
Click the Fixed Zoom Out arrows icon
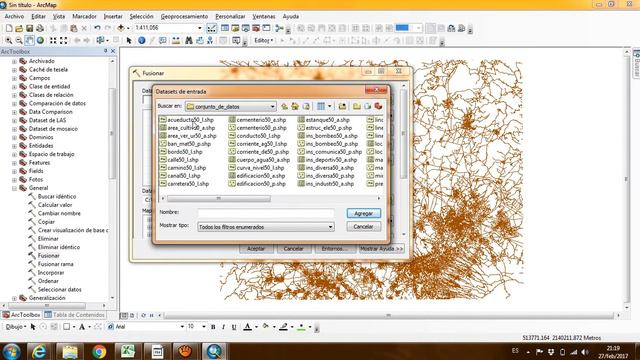coord(64,40)
